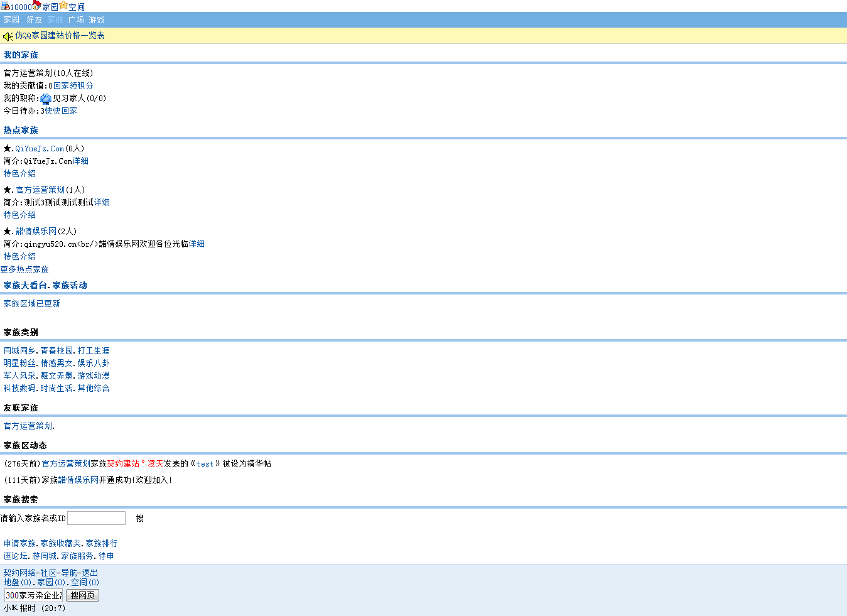Open 详细 after the qingyu520.cn intro
This screenshot has width=847, height=616.
(x=197, y=244)
